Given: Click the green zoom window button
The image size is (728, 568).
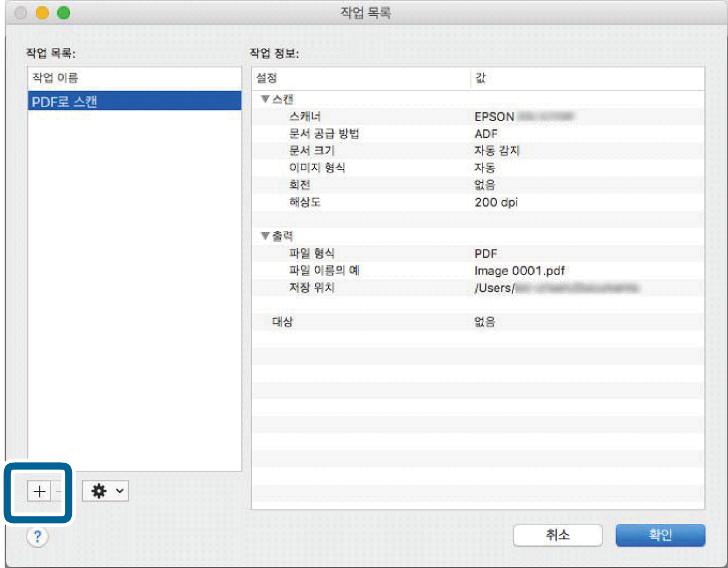Looking at the screenshot, I should [64, 13].
